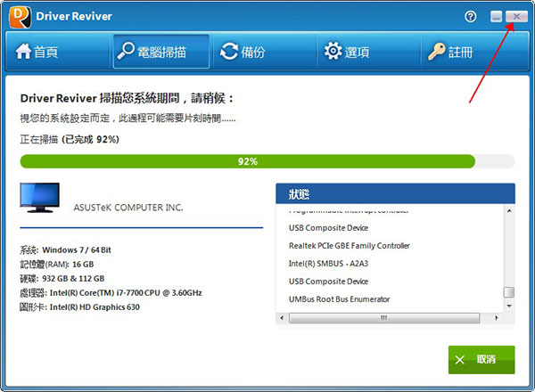Screen dimensions: 535x392
Task: Click the house icon on 首頁 tab
Action: 23,52
